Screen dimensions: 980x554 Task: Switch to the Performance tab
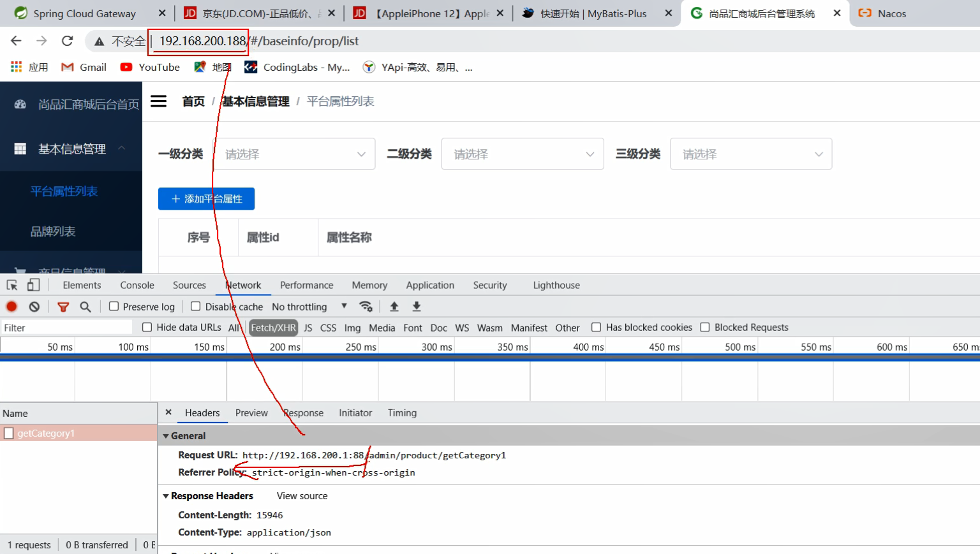pyautogui.click(x=306, y=285)
